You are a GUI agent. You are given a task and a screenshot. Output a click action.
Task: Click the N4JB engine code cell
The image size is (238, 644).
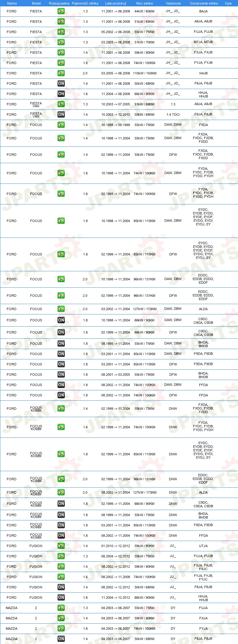tap(203, 73)
